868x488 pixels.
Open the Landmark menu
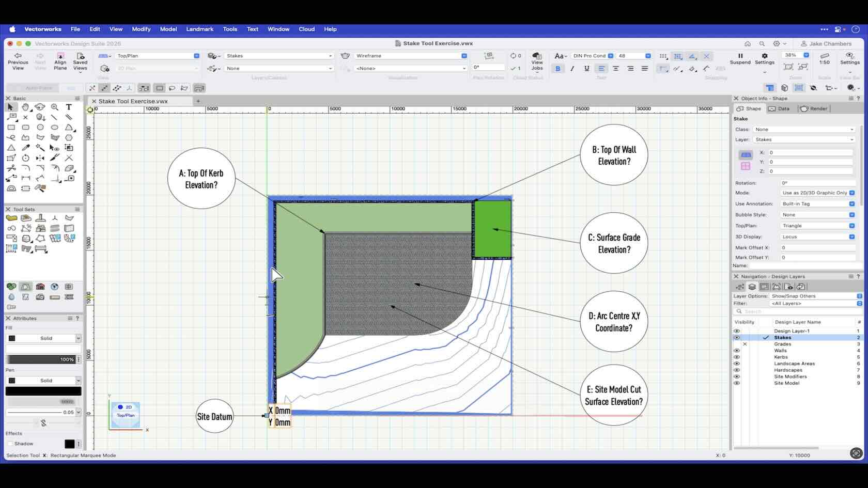tap(199, 29)
